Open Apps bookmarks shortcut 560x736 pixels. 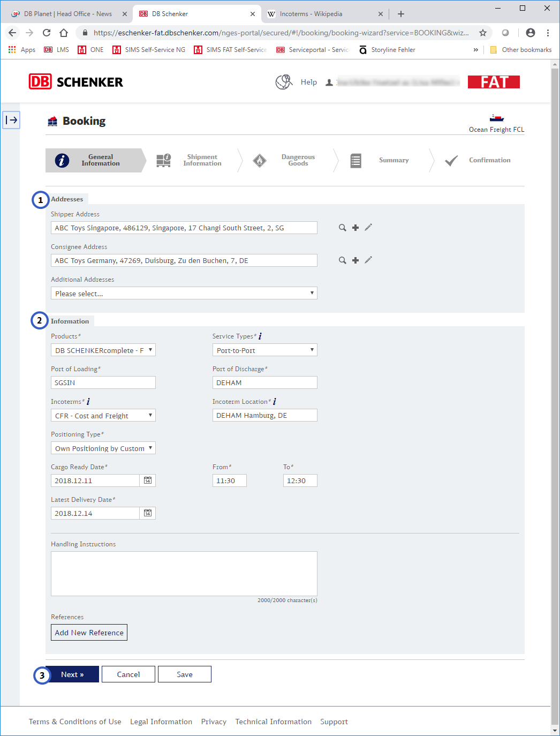tap(22, 50)
